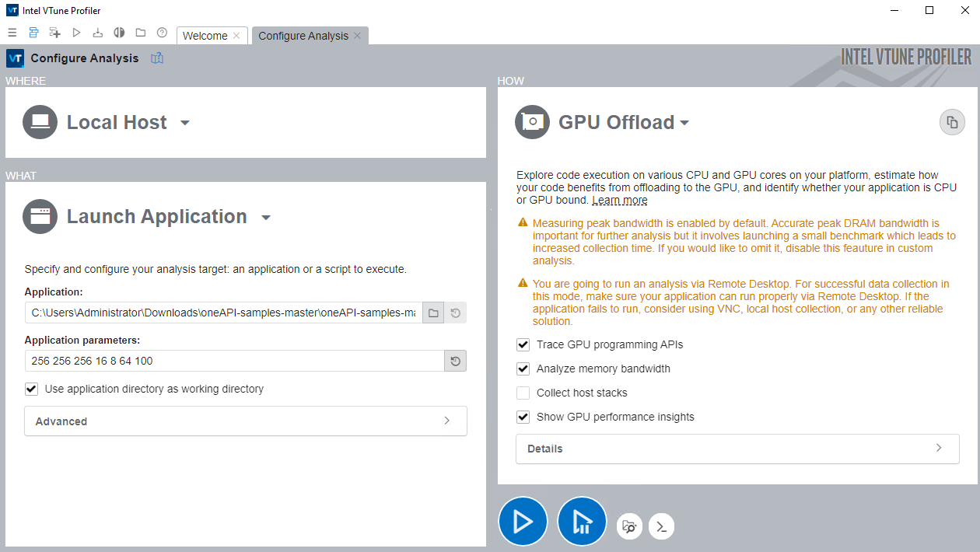
Task: Click the copy icon in the HOW pane
Action: (x=952, y=123)
